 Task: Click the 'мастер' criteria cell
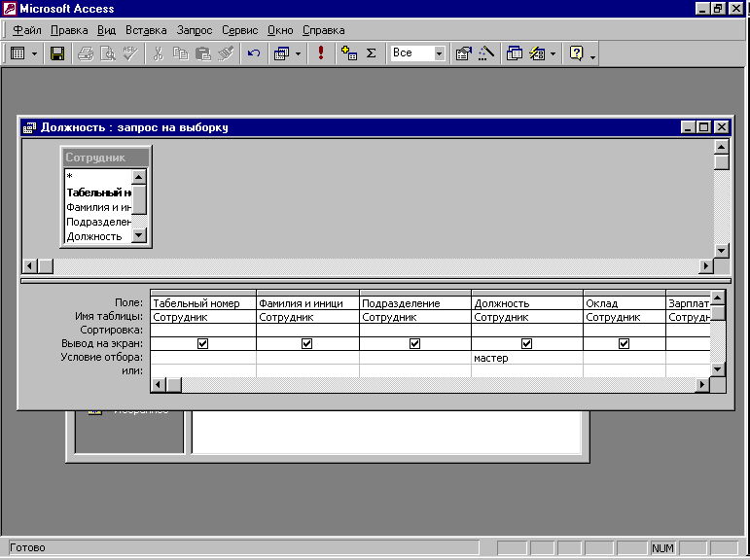[526, 358]
